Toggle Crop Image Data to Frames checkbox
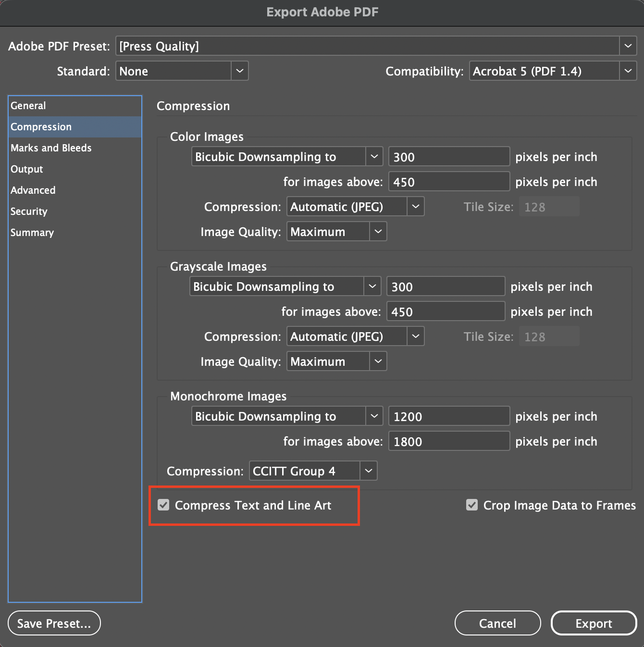This screenshot has height=647, width=644. coord(472,505)
